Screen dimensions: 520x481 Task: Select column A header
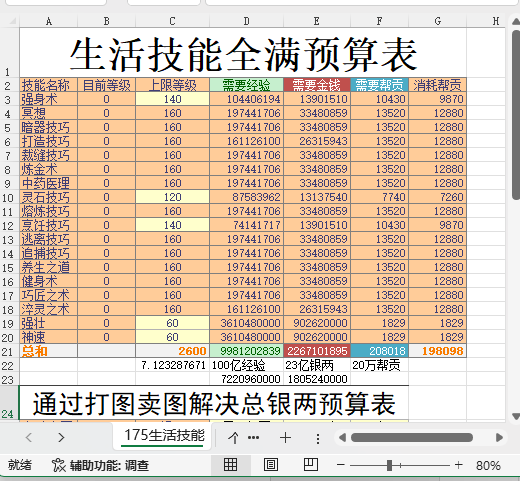[49, 22]
